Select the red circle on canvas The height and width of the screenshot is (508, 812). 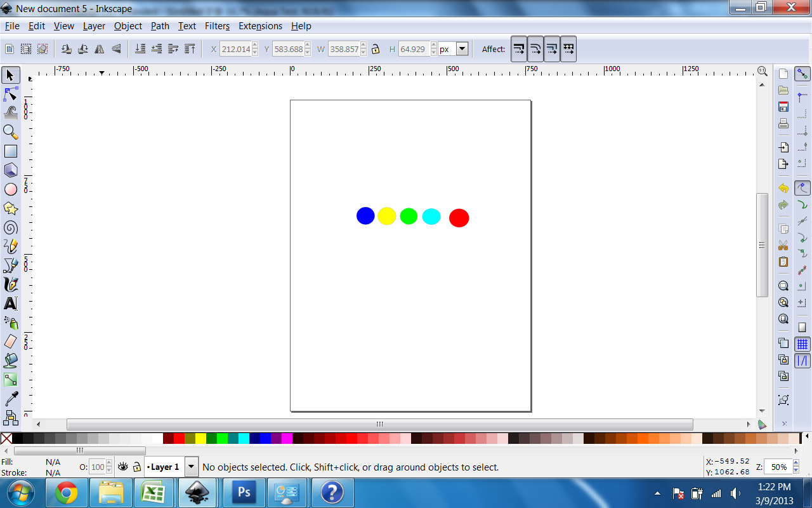459,218
